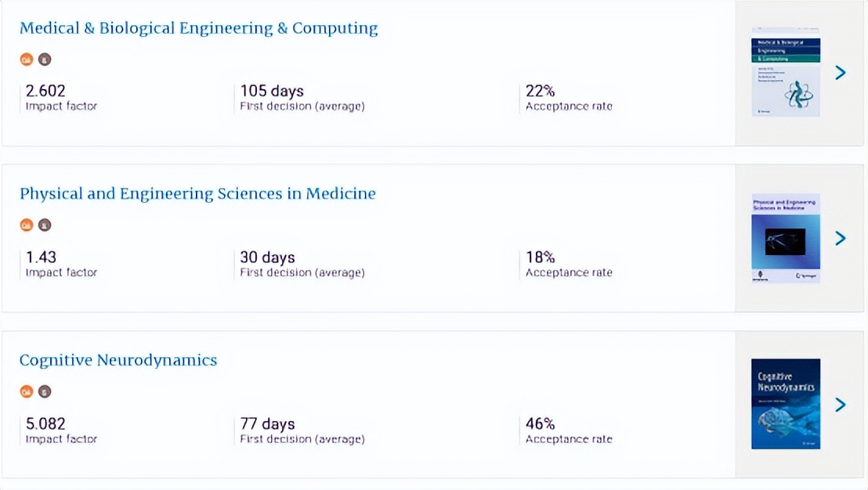The height and width of the screenshot is (490, 868).
Task: Click the 2.602 impact factor value
Action: (x=45, y=91)
